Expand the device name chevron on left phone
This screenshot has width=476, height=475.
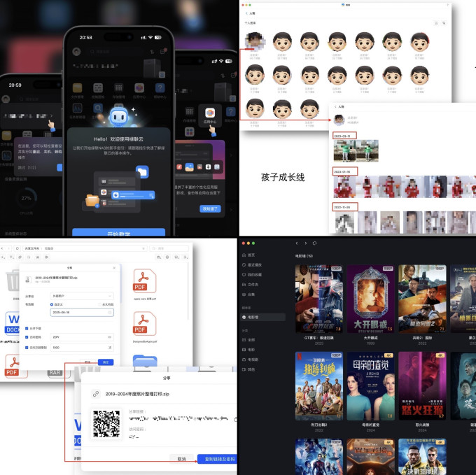click(x=51, y=115)
